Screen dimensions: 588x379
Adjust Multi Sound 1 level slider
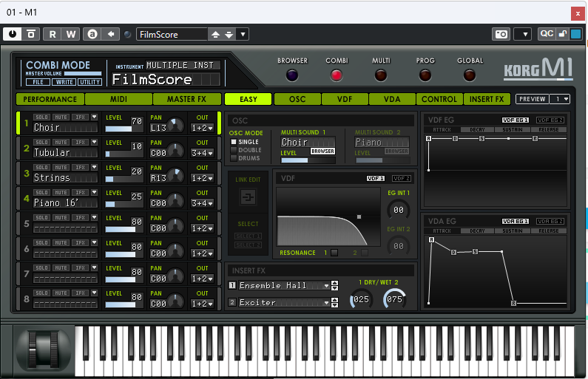point(308,160)
